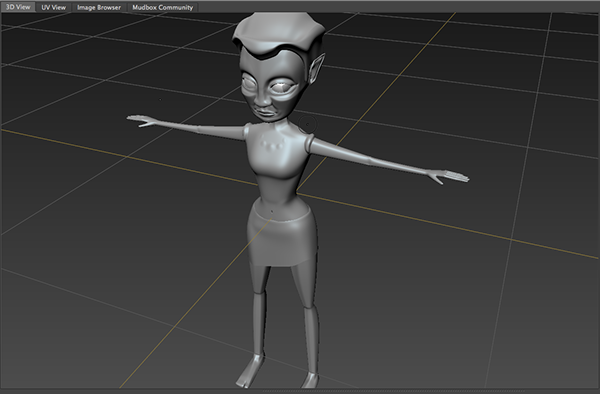Viewport: 600px width, 394px height.
Task: Click the character's hair on top of head
Action: [278, 33]
